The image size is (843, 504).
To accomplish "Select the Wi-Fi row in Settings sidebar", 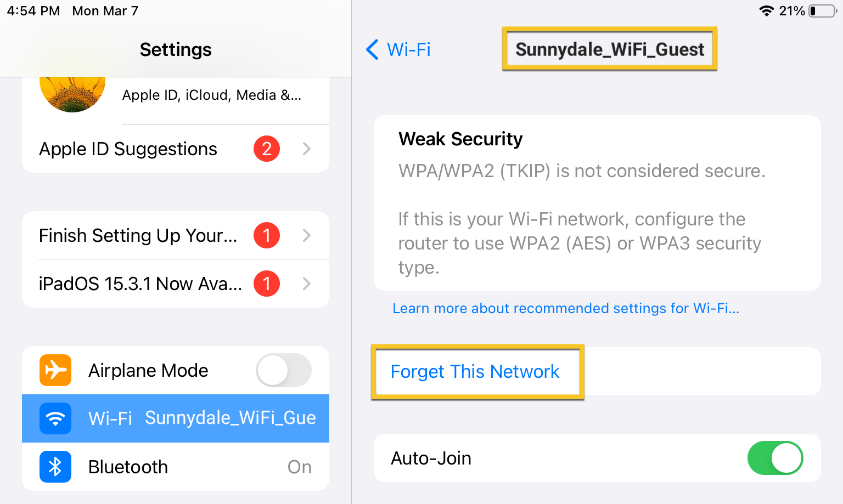I will pyautogui.click(x=176, y=418).
